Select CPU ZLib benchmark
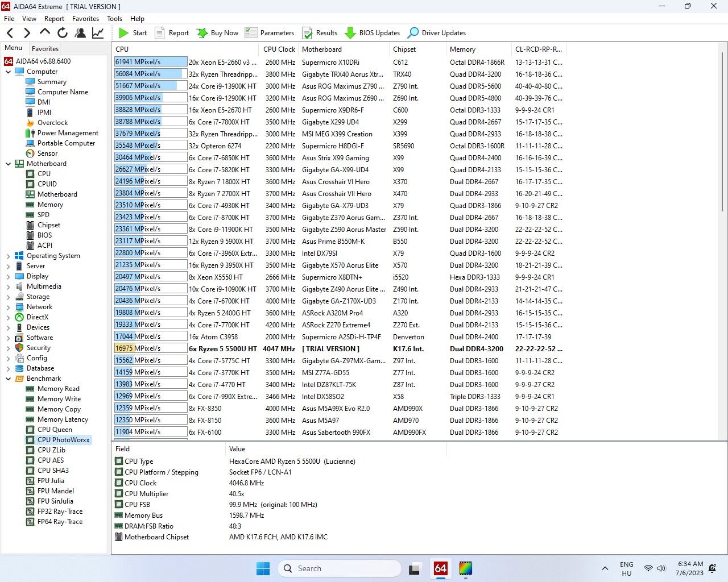This screenshot has height=582, width=728. (x=51, y=450)
